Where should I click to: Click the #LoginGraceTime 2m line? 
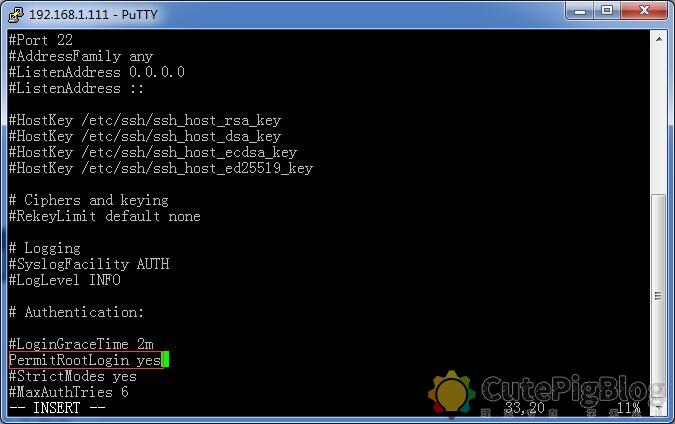coord(81,344)
